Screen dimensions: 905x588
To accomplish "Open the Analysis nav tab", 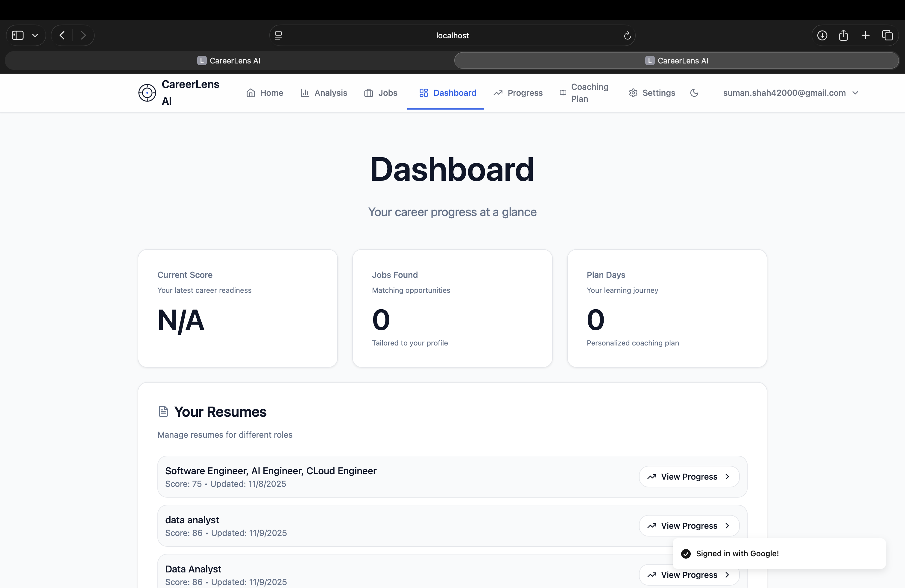I will pyautogui.click(x=324, y=93).
